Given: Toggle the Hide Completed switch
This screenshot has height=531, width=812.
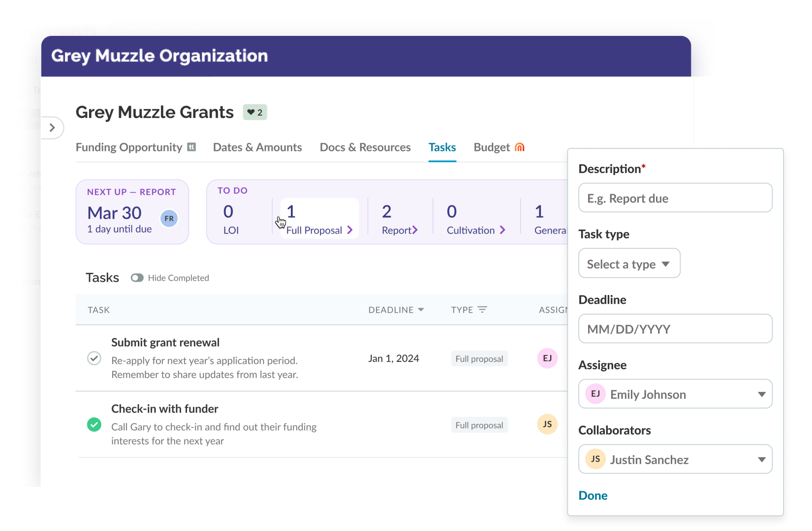Looking at the screenshot, I should (x=137, y=278).
